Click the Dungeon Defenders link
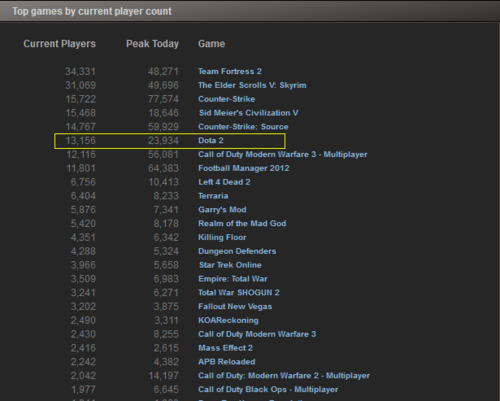 pos(237,251)
